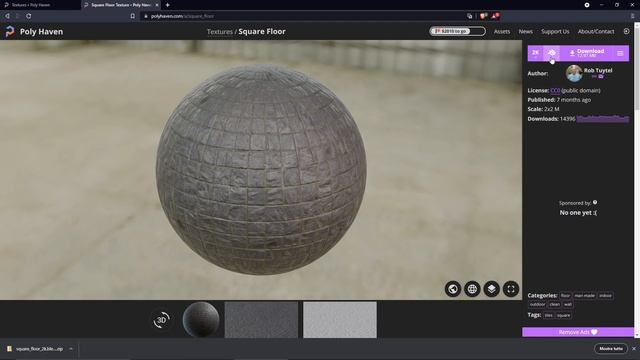
Task: Open the tiles tag
Action: click(548, 315)
